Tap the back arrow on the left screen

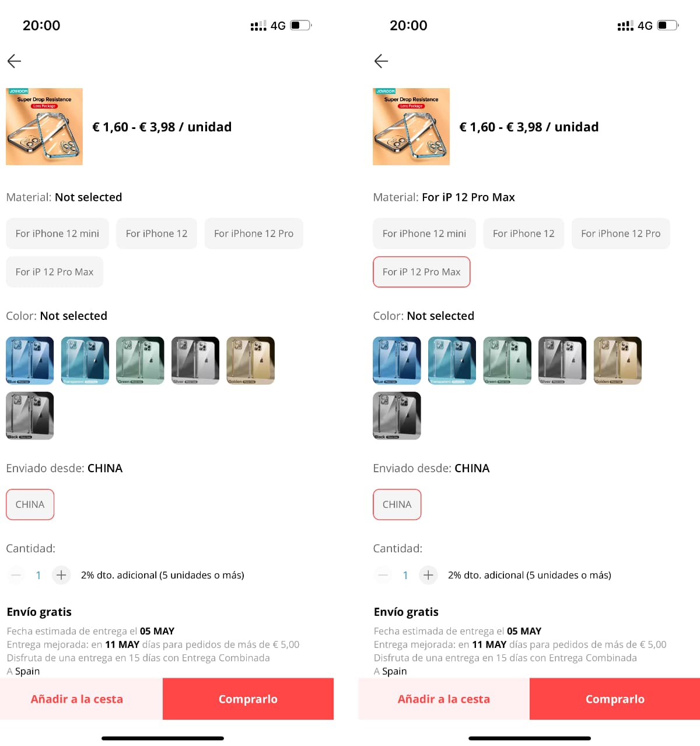(15, 61)
